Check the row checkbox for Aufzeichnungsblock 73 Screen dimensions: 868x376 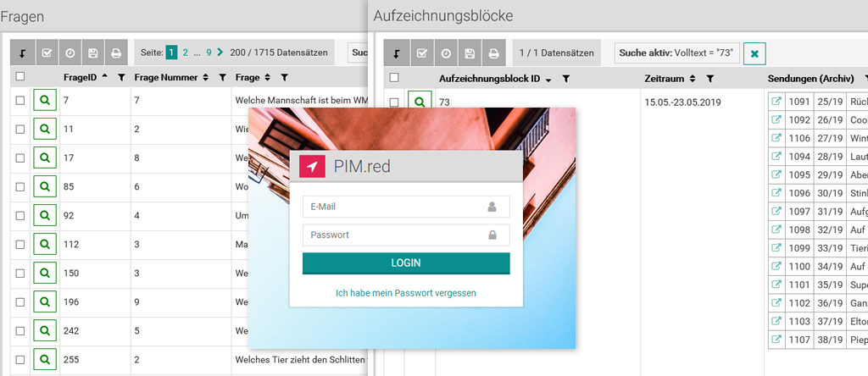click(394, 102)
